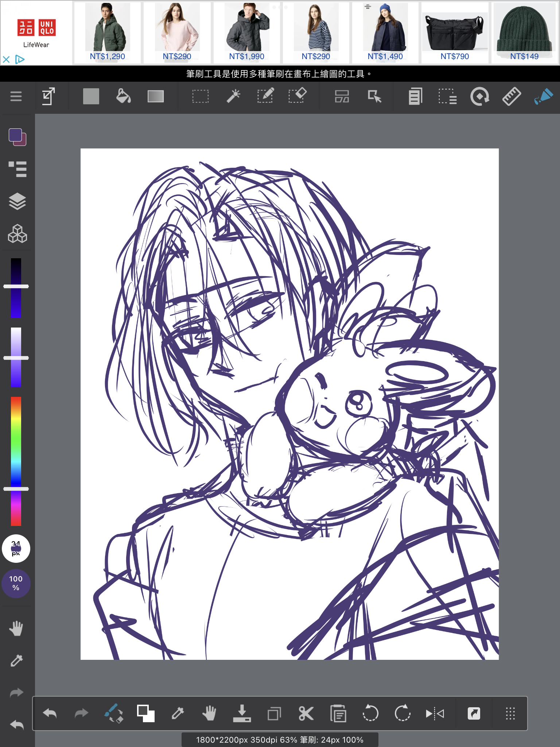Select the eyedropper tool in sidebar
Viewport: 560px width, 747px height.
tap(16, 661)
